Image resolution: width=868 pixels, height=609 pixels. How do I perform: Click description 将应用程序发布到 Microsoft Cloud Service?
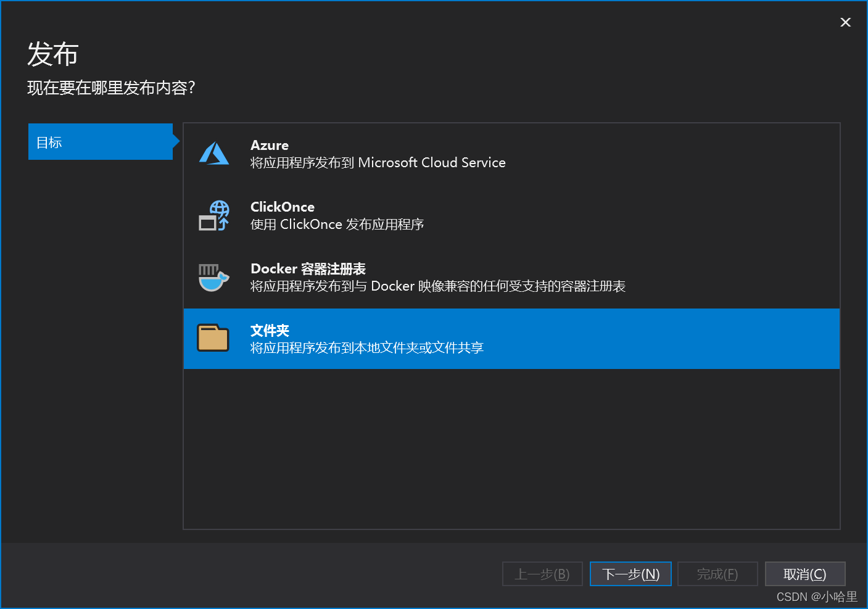click(378, 163)
